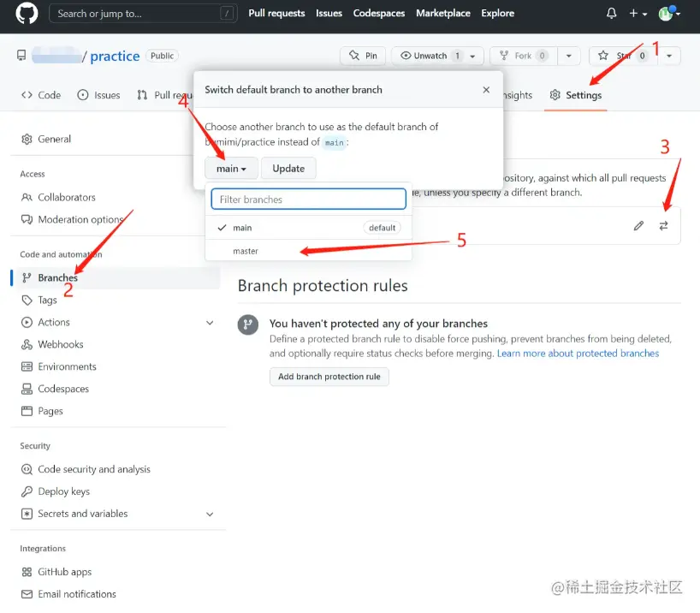Expand the Star lists dropdown arrow
The image size is (700, 613).
pyautogui.click(x=669, y=56)
